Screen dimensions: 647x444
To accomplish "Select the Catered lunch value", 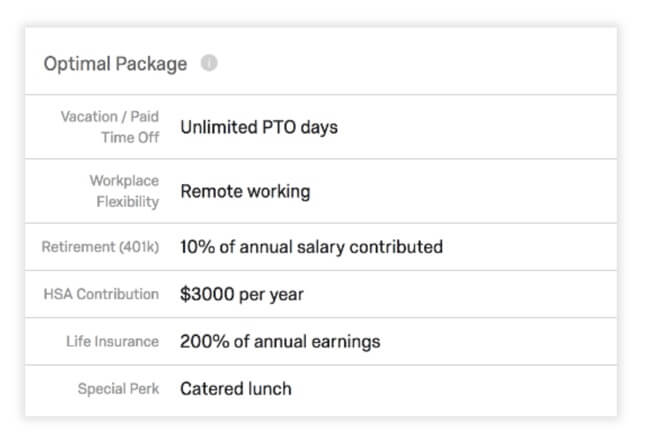I will [236, 389].
